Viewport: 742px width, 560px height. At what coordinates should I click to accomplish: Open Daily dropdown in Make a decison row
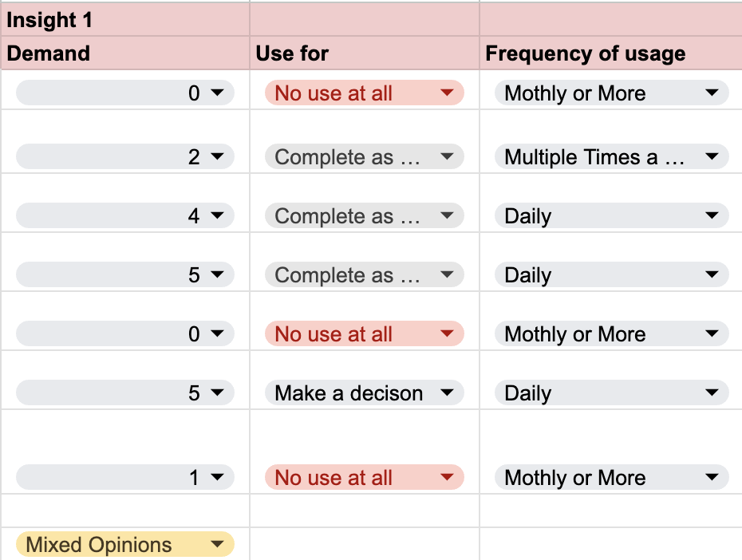(x=612, y=392)
